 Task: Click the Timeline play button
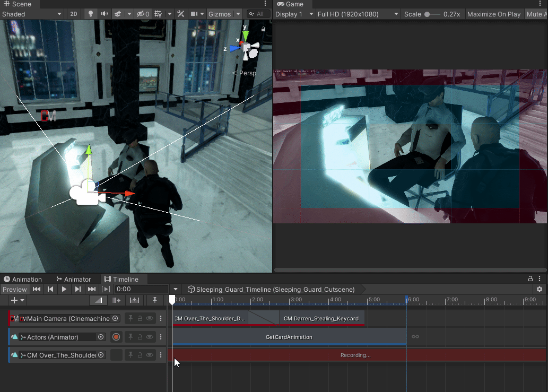pyautogui.click(x=64, y=289)
